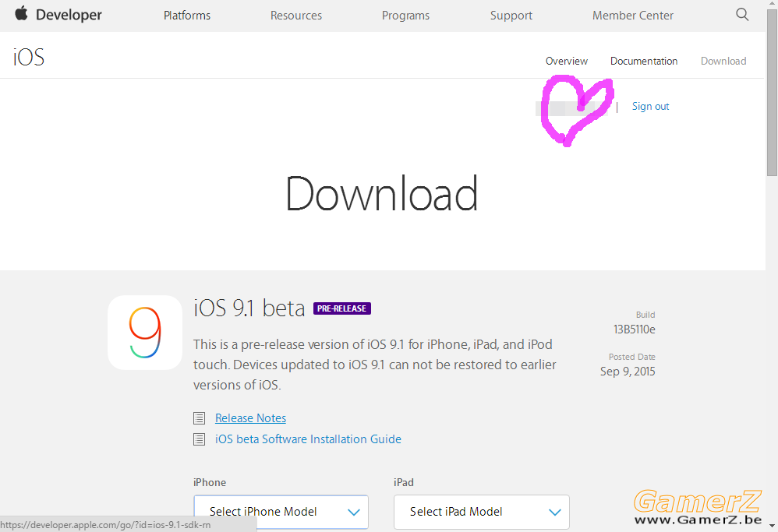Viewport: 778px width, 532px height.
Task: Click the iOS section title
Action: coord(29,57)
